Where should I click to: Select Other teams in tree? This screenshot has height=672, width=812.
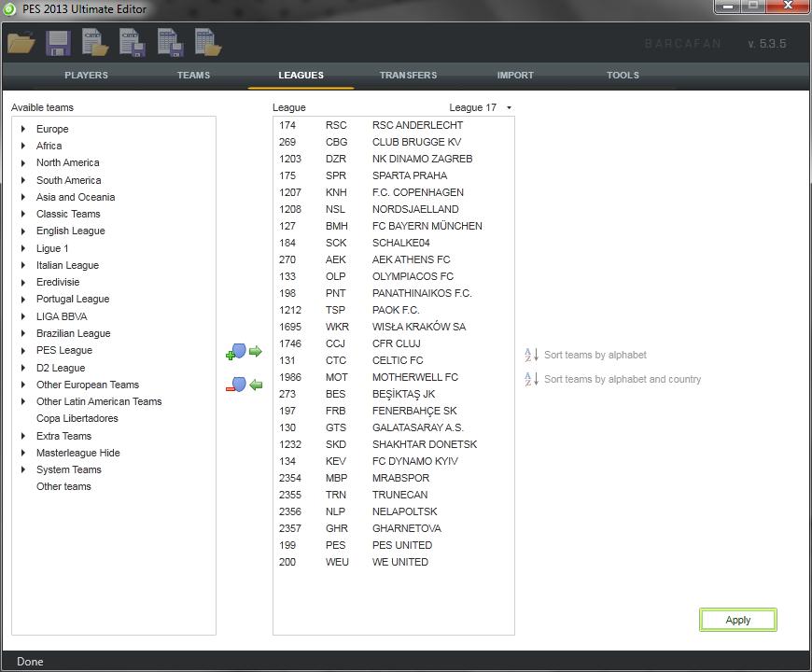(x=63, y=486)
